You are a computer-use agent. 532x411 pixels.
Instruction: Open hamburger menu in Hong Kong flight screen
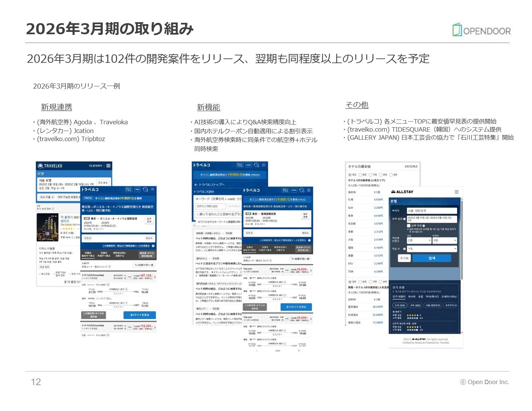click(309, 190)
